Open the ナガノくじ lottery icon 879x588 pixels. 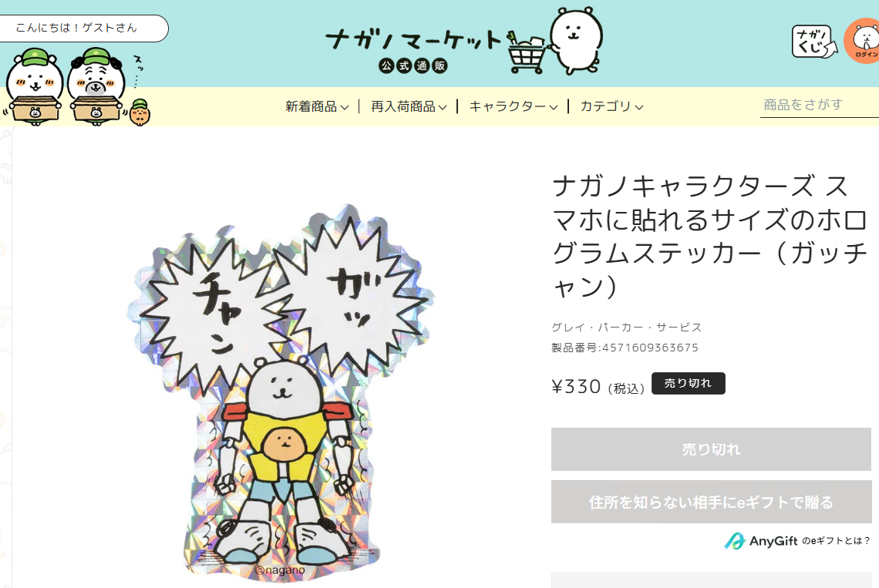pyautogui.click(x=814, y=42)
